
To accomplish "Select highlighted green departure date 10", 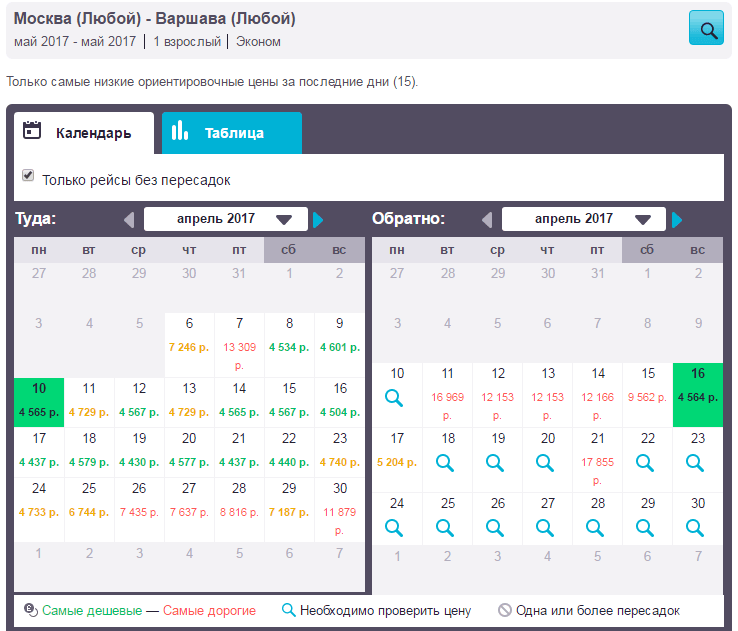I will coord(39,402).
